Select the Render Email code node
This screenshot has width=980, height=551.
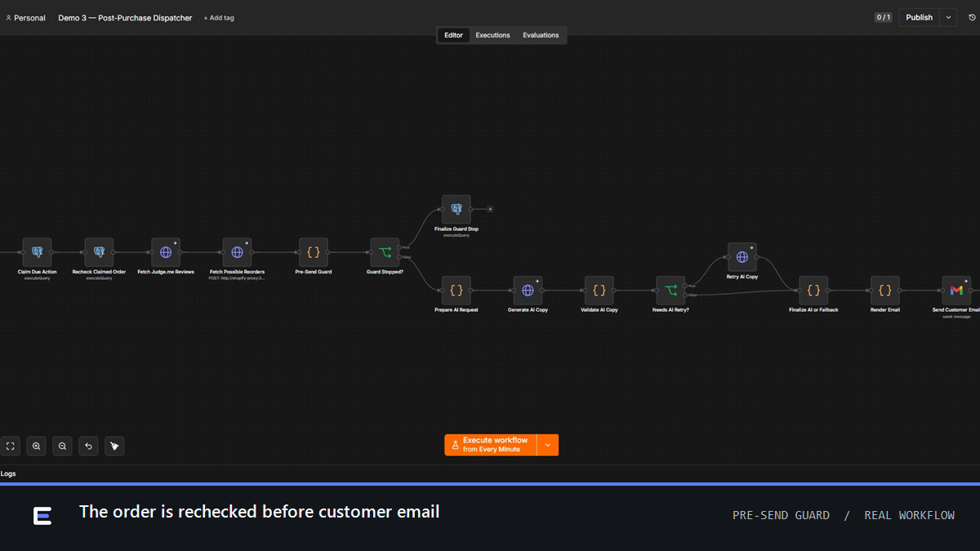tap(885, 291)
